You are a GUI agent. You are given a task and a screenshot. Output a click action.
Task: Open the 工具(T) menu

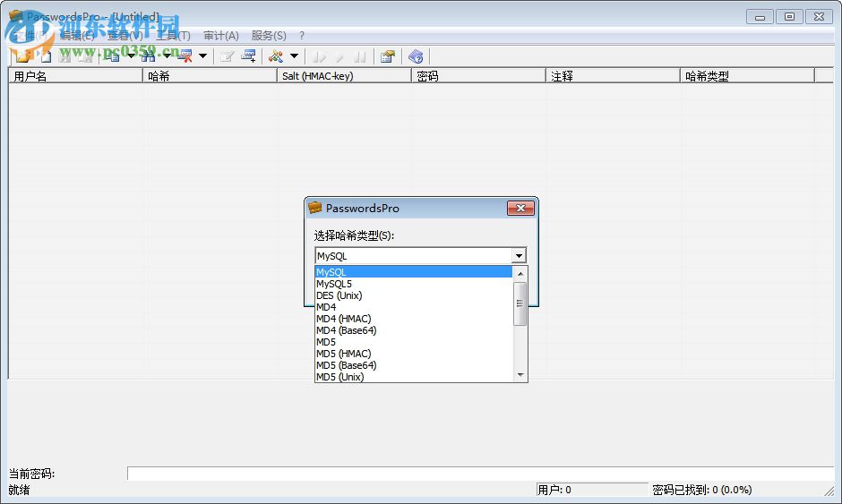tap(173, 36)
